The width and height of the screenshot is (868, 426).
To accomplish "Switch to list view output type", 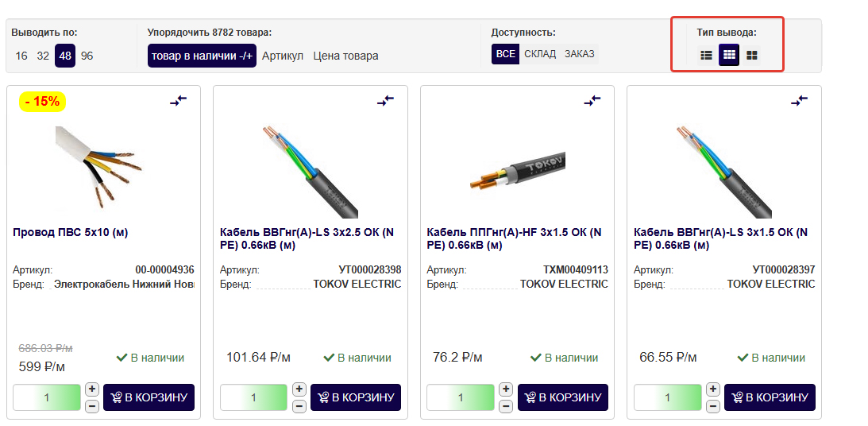I will tap(706, 55).
